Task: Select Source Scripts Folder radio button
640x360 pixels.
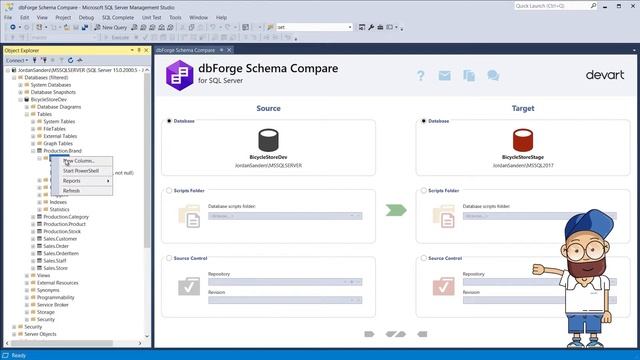Action: coord(169,191)
